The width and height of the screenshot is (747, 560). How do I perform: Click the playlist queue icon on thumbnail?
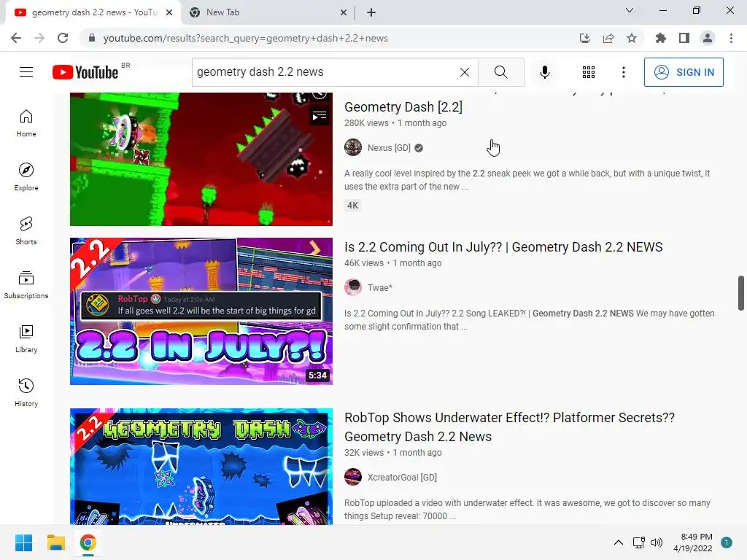pyautogui.click(x=320, y=116)
